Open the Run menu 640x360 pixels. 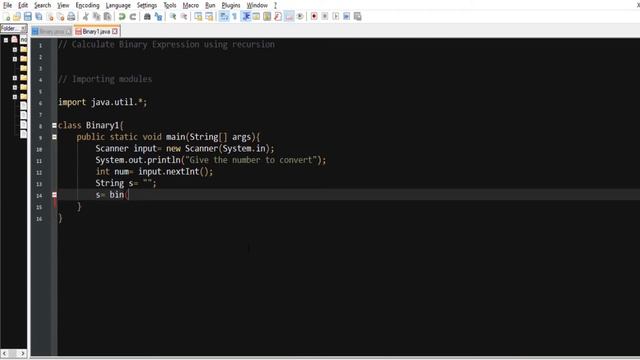pos(210,5)
